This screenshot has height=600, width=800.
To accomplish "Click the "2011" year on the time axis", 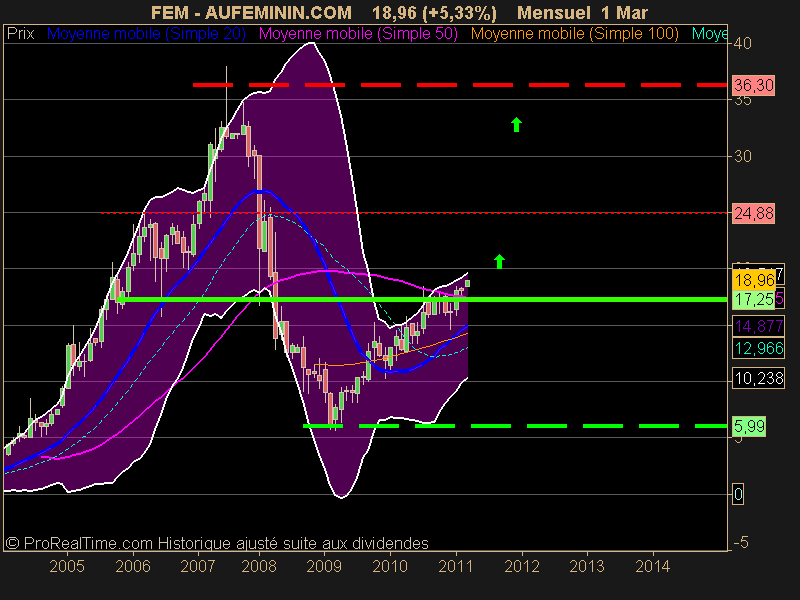I will [456, 566].
